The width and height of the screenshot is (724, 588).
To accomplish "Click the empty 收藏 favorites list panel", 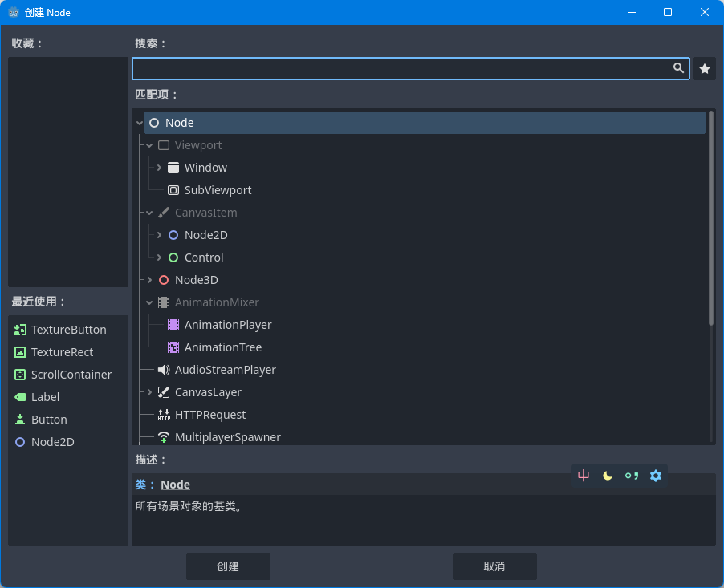I will pyautogui.click(x=68, y=172).
